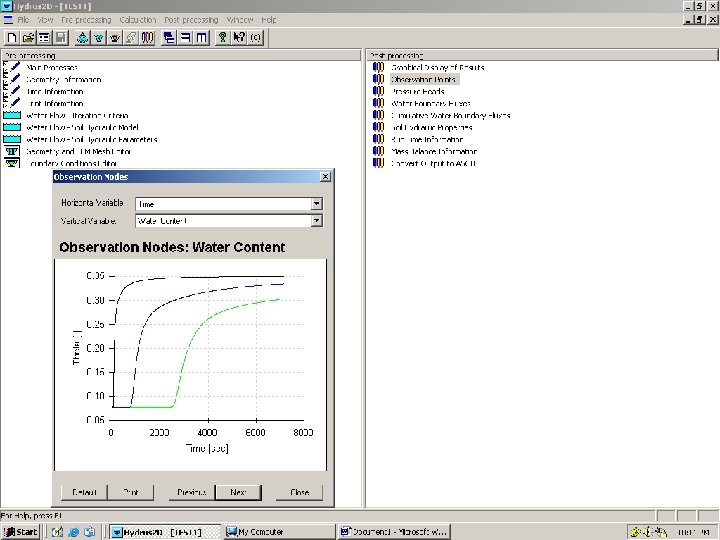This screenshot has height=540, width=720.
Task: Click Water Flow Iteration Criteria cyan icon
Action: click(12, 115)
